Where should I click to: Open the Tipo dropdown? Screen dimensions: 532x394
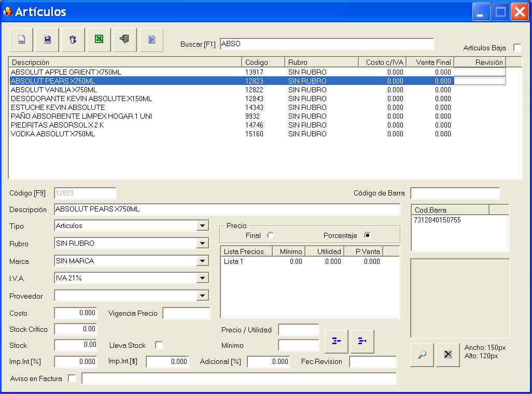pos(203,226)
